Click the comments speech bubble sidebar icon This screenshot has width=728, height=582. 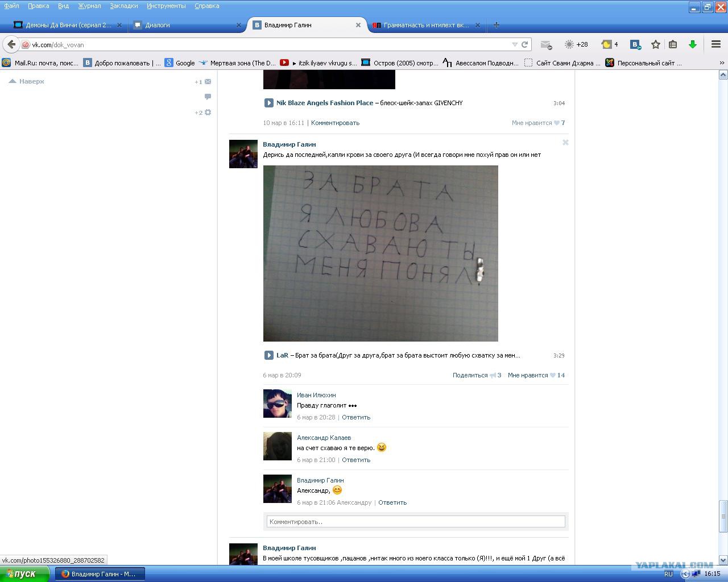pos(208,97)
